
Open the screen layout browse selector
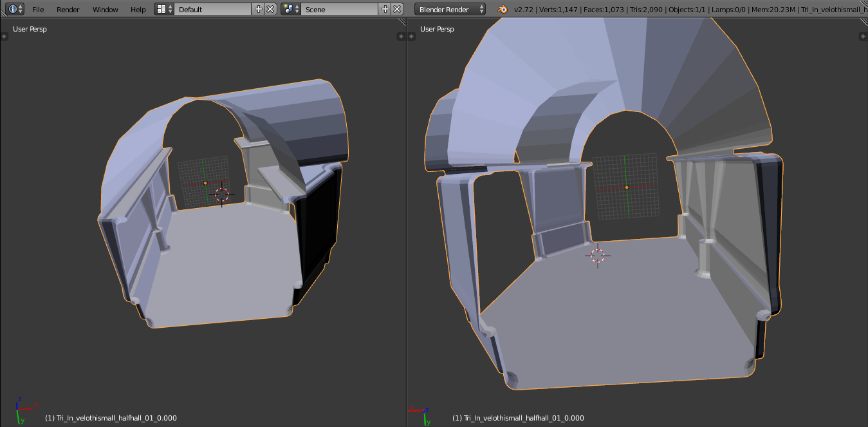pyautogui.click(x=164, y=9)
